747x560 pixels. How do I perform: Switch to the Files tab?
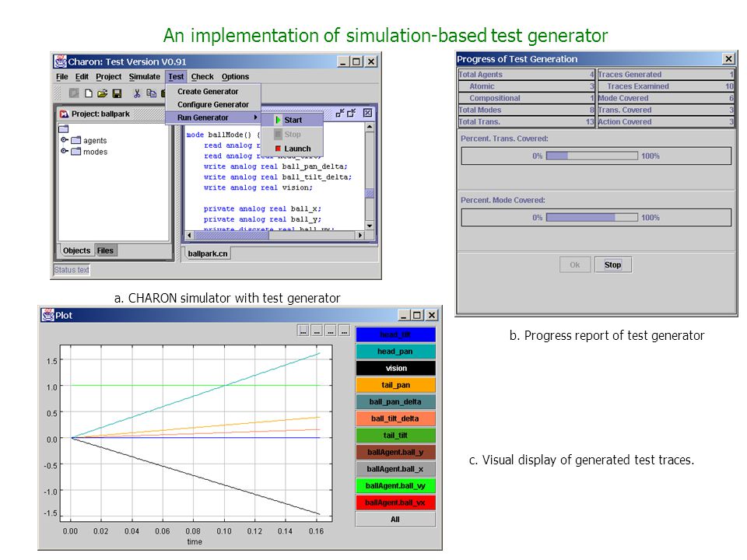105,250
